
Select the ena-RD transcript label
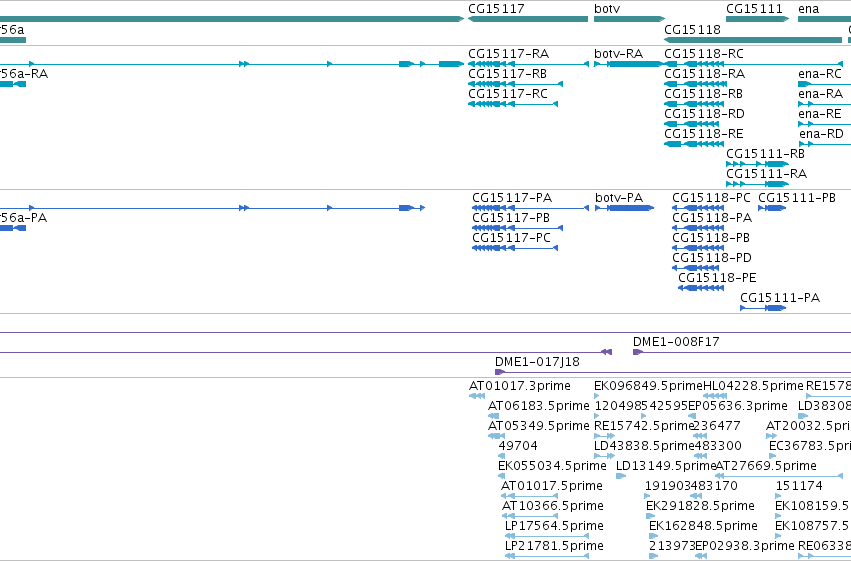[821, 134]
